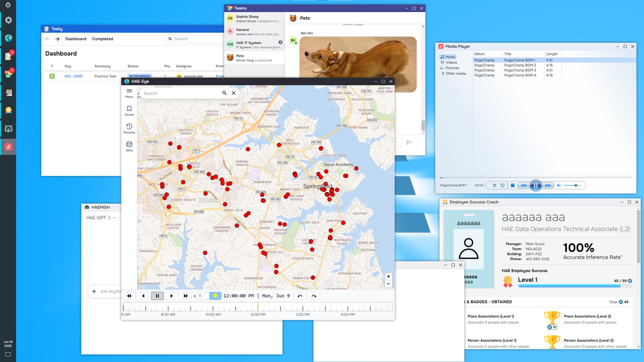This screenshot has height=362, width=644.
Task: Stop playback in Media Player
Action: tap(513, 185)
